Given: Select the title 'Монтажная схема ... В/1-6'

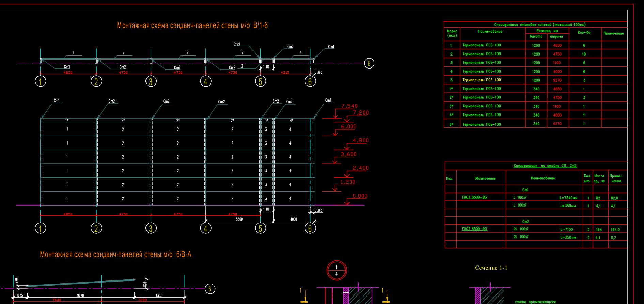Looking at the screenshot, I should [192, 25].
